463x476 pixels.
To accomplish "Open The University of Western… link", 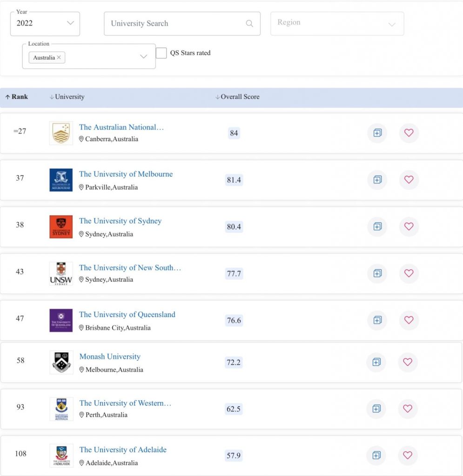I will pyautogui.click(x=126, y=403).
